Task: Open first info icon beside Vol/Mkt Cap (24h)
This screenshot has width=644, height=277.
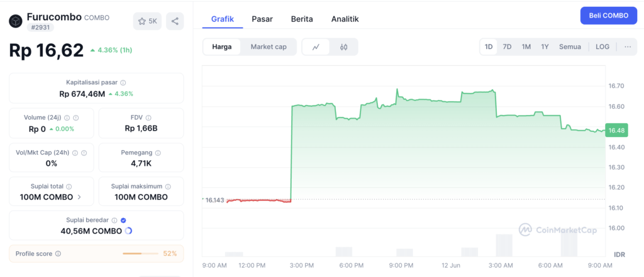Action: (75, 153)
